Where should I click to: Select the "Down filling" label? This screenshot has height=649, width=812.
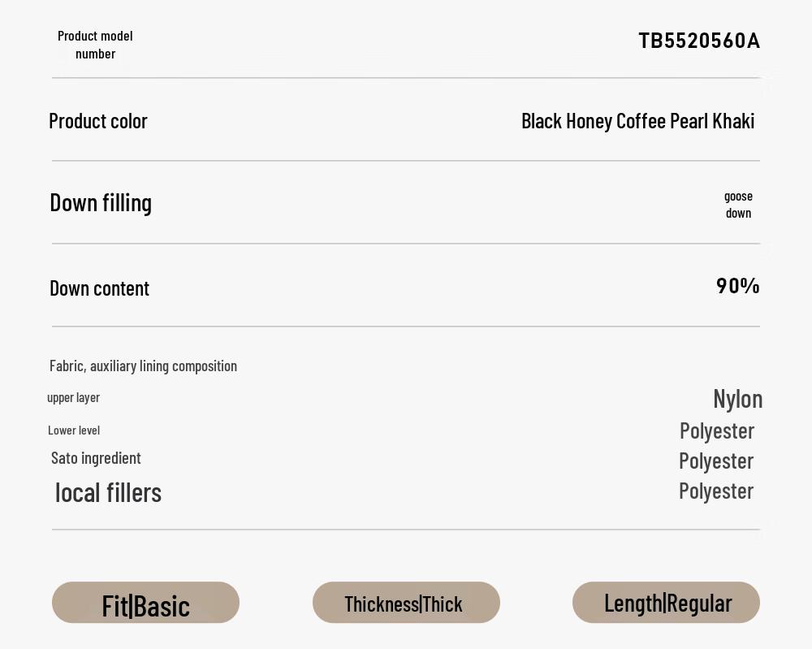(x=101, y=202)
